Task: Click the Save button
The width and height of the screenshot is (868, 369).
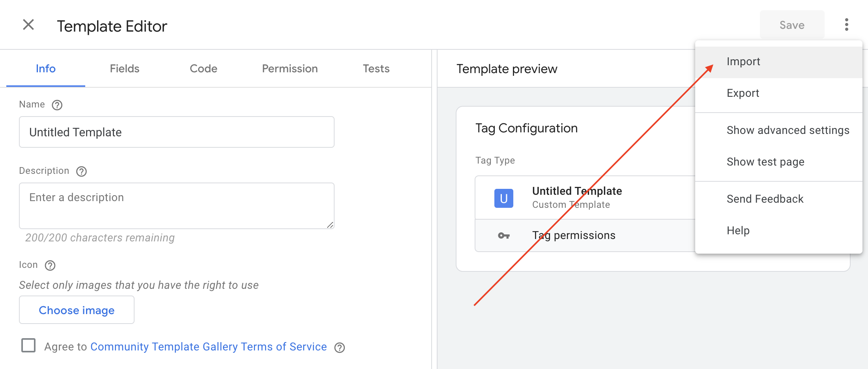Action: [792, 25]
